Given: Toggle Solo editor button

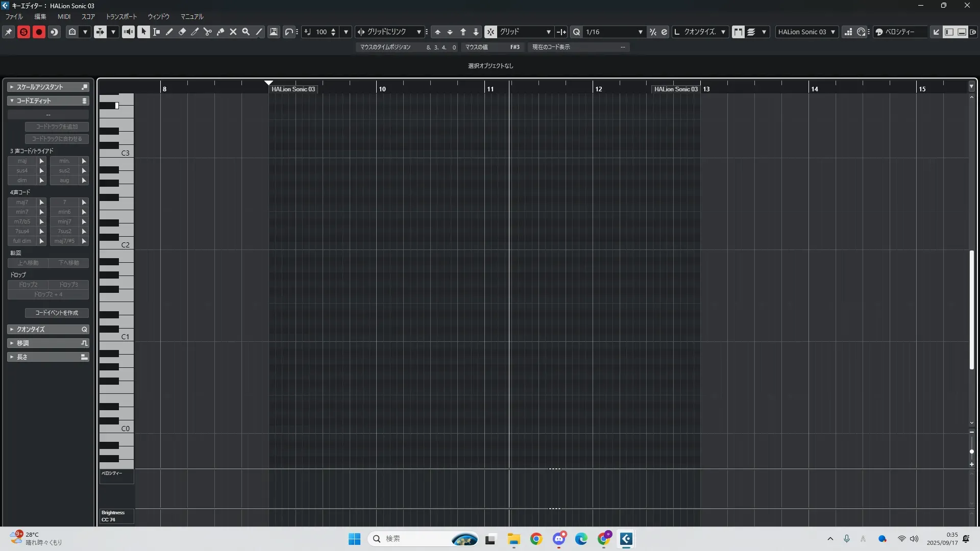Looking at the screenshot, I should point(23,32).
